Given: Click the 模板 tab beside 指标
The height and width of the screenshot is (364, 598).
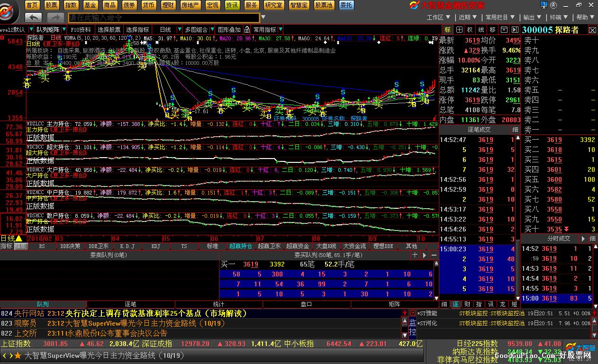Looking at the screenshot, I should click(20, 246).
